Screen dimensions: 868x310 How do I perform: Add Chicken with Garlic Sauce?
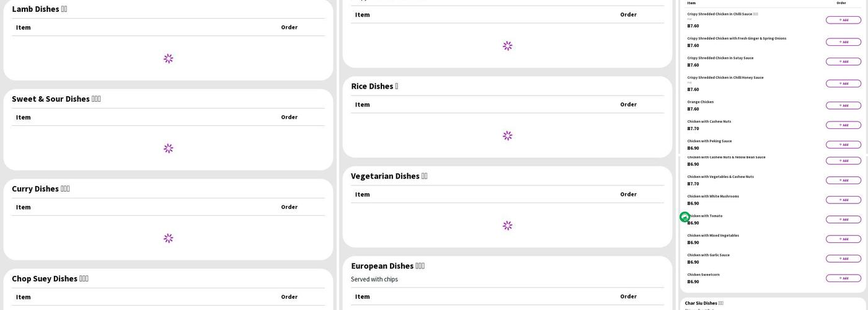click(843, 259)
